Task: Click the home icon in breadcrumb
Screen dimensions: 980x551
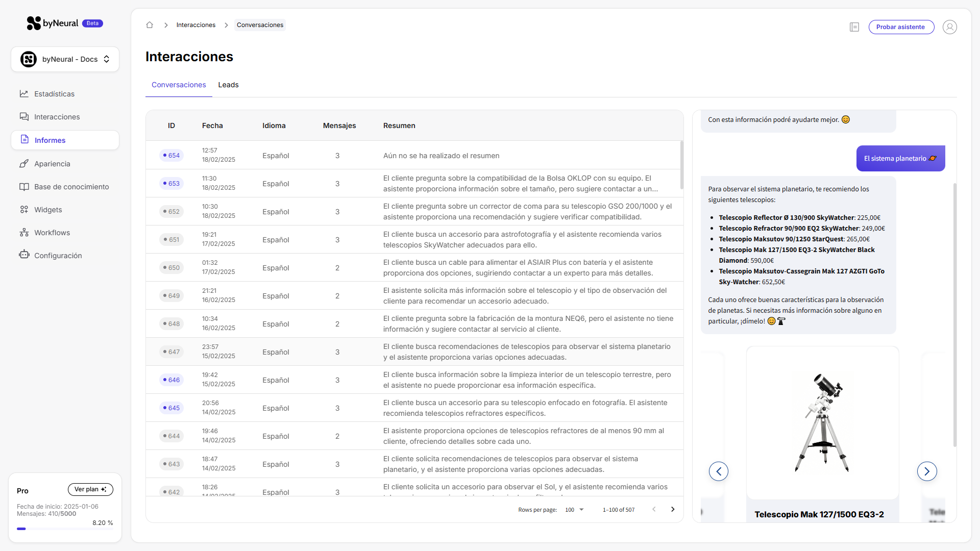Action: pyautogui.click(x=150, y=25)
